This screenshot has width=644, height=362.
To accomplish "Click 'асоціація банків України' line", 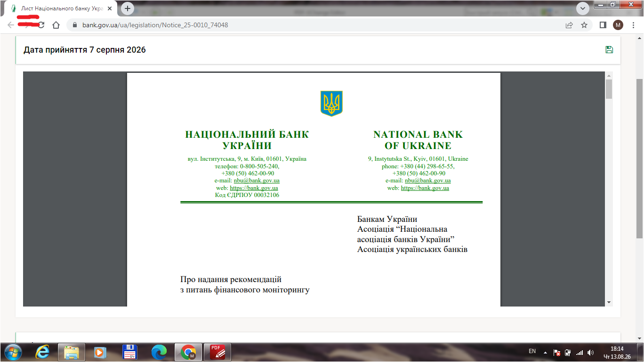I will (x=405, y=239).
